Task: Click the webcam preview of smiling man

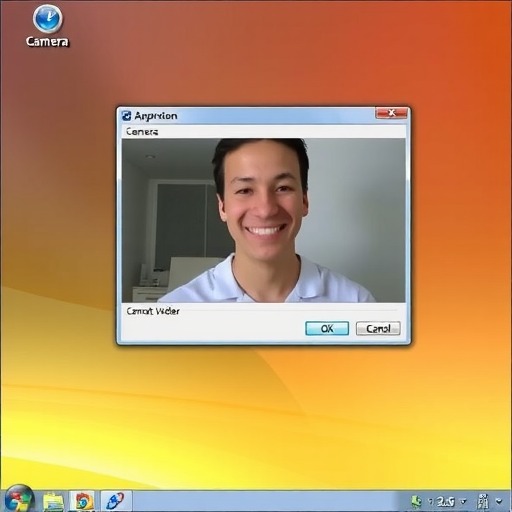Action: [264, 220]
